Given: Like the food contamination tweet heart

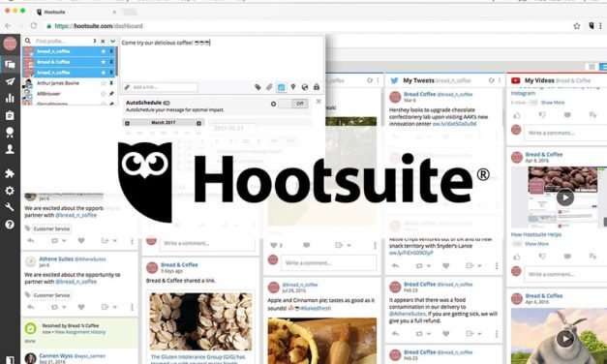Looking at the screenshot, I should click(x=446, y=333).
